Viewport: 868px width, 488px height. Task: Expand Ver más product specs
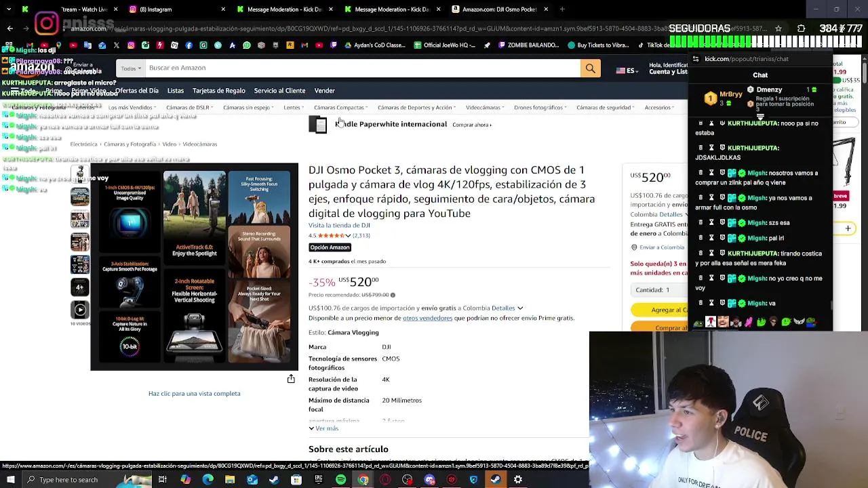click(323, 428)
